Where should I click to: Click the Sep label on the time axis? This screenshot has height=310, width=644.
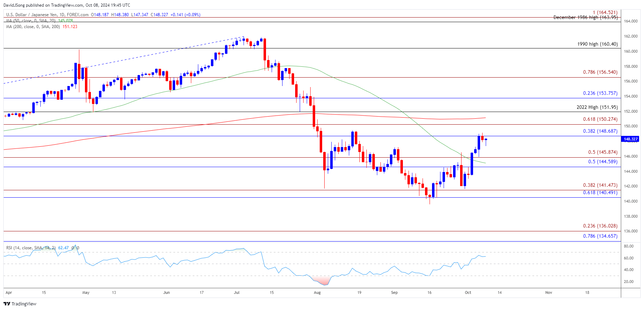coord(394,292)
